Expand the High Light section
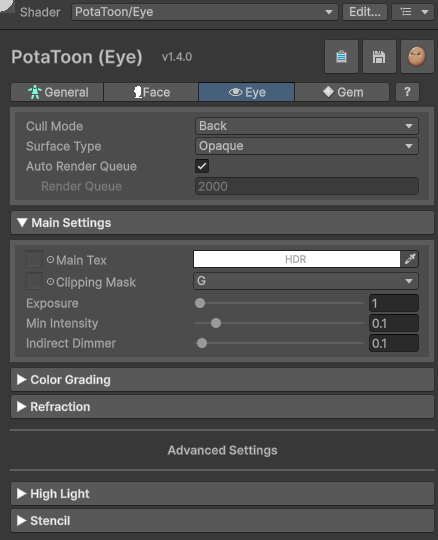The image size is (438, 540). pos(222,494)
